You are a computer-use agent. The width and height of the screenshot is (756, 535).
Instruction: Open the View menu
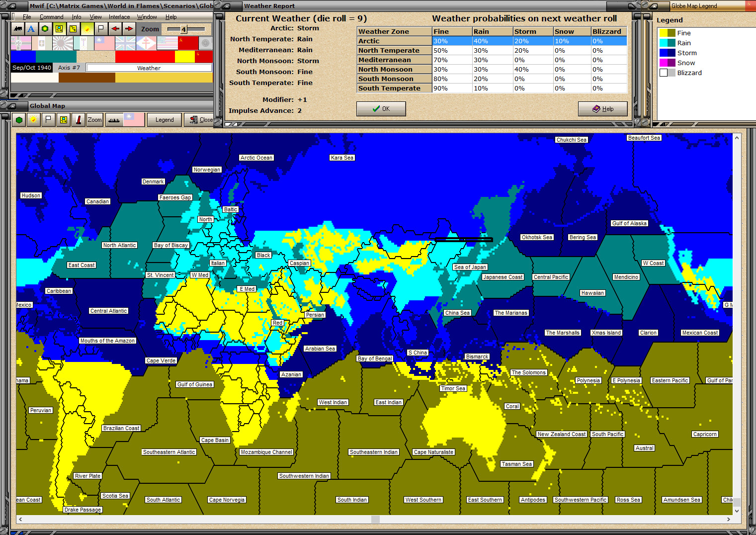pos(96,17)
